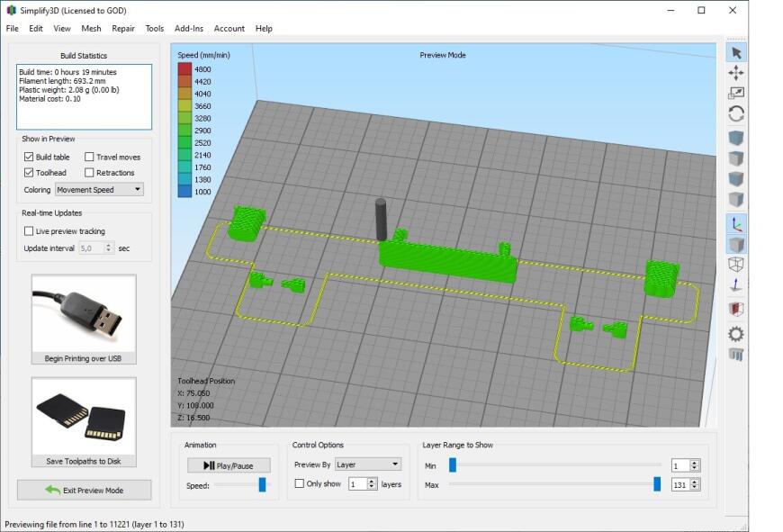The width and height of the screenshot is (783, 532).
Task: Increase the Max layer value
Action: (x=694, y=482)
